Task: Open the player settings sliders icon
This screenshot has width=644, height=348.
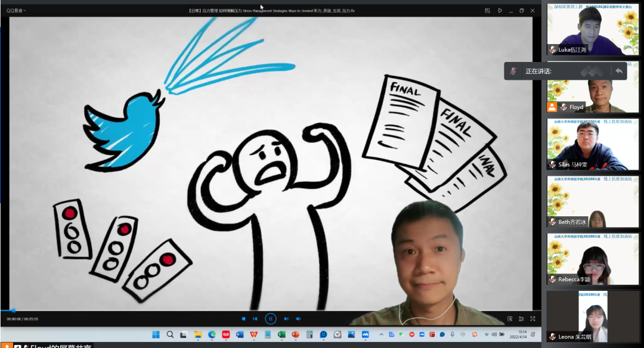Action: [x=521, y=319]
